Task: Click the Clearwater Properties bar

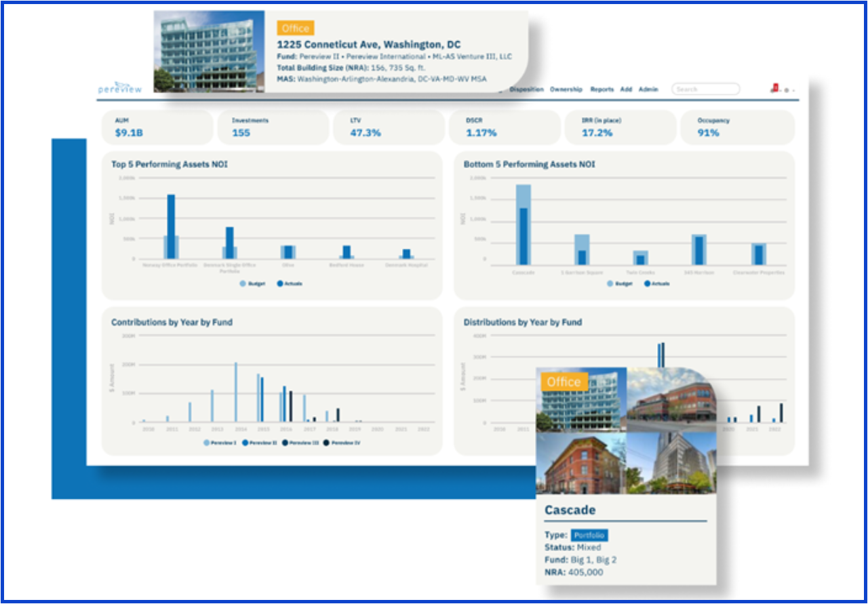Action: pos(759,254)
